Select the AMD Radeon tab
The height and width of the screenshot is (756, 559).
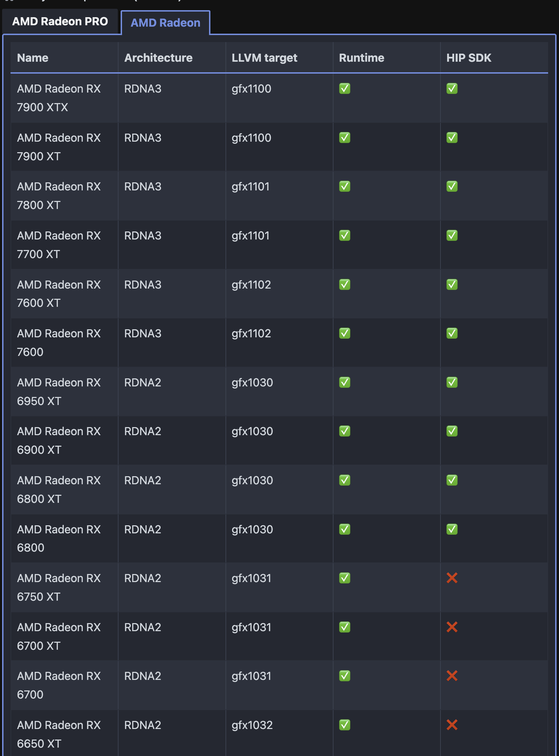pos(165,23)
